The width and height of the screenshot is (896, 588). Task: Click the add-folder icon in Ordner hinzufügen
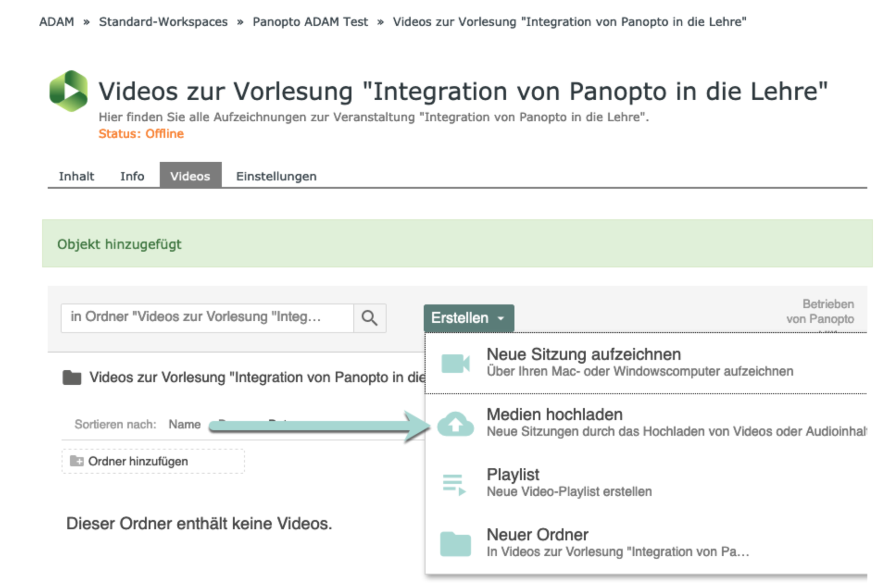pyautogui.click(x=77, y=461)
